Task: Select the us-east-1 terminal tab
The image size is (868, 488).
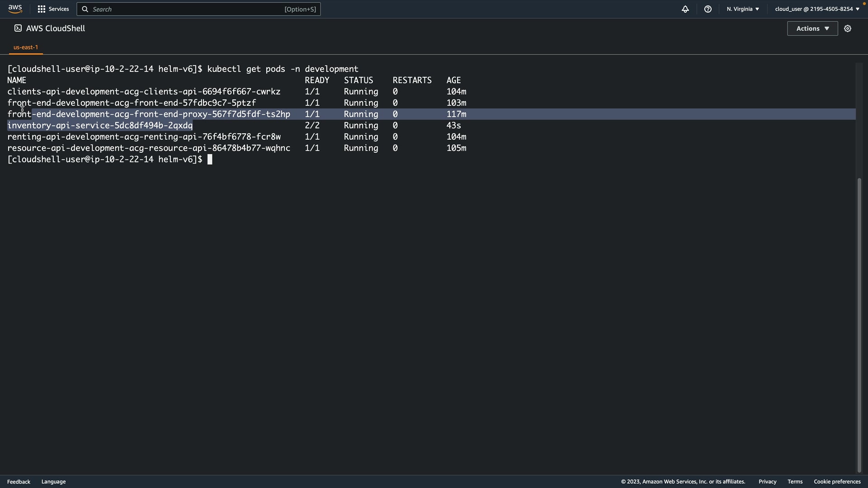Action: 26,47
